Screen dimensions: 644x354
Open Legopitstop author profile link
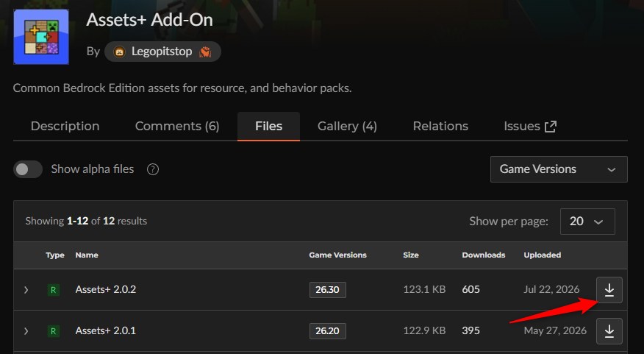(162, 52)
